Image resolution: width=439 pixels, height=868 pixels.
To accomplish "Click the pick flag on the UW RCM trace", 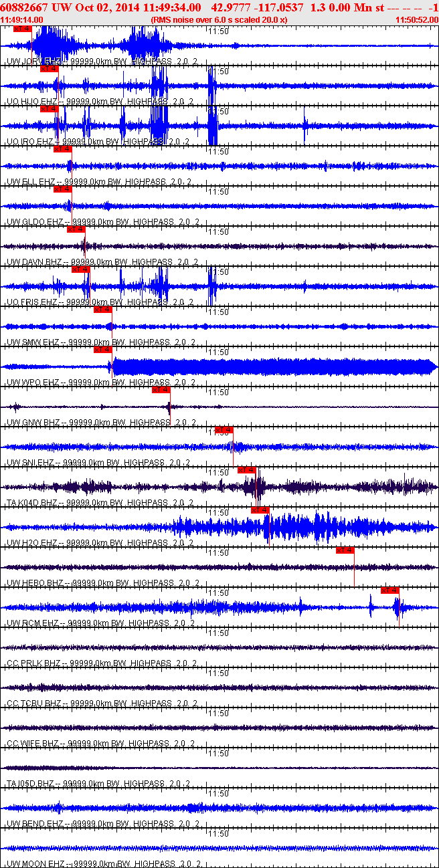I will click(x=390, y=590).
